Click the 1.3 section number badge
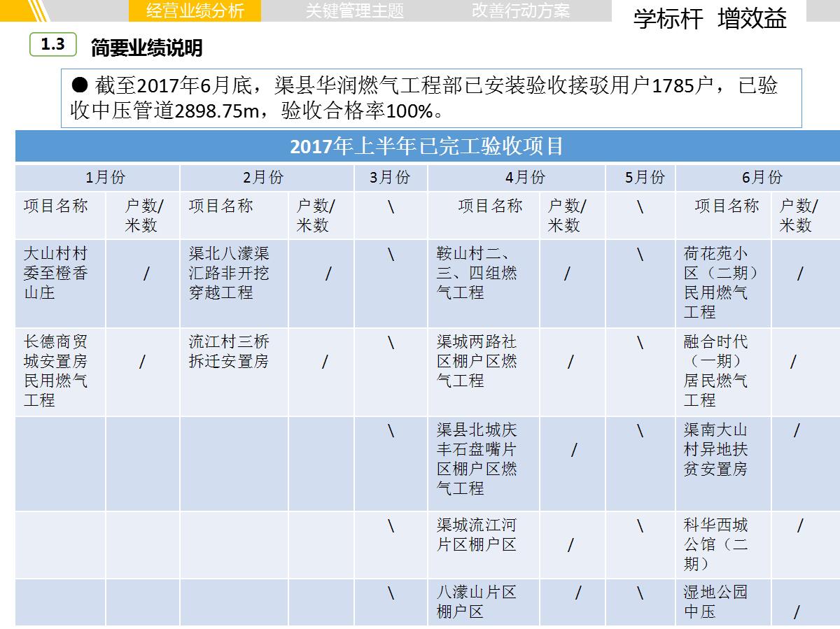The width and height of the screenshot is (840, 629). (53, 45)
